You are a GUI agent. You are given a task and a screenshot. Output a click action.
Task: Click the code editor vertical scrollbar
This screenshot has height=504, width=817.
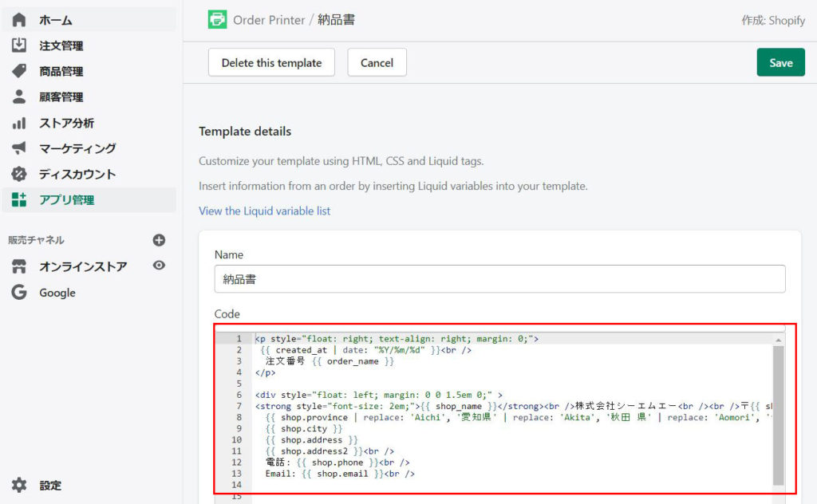(778, 415)
